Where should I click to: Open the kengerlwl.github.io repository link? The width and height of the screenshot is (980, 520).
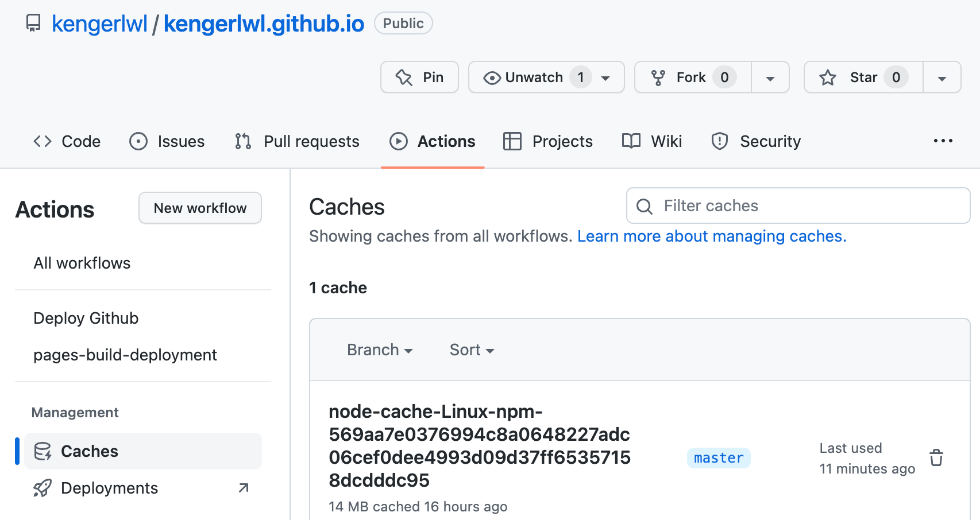click(264, 24)
